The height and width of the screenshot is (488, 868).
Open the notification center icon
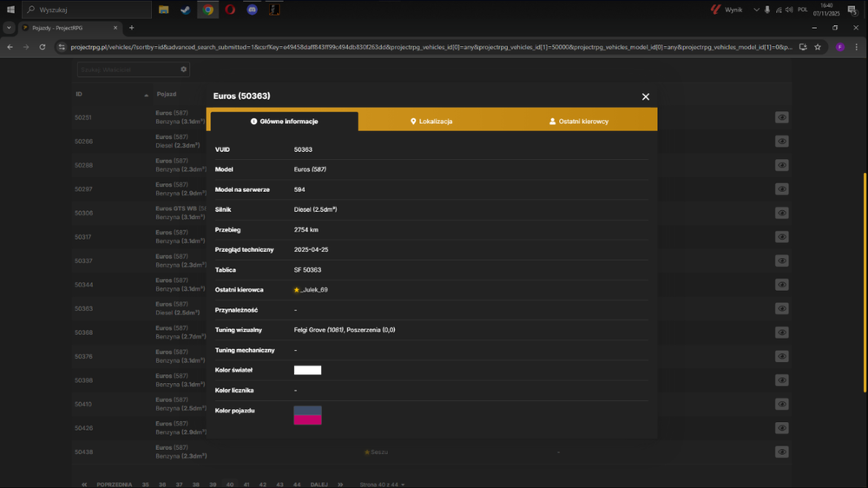coord(852,10)
